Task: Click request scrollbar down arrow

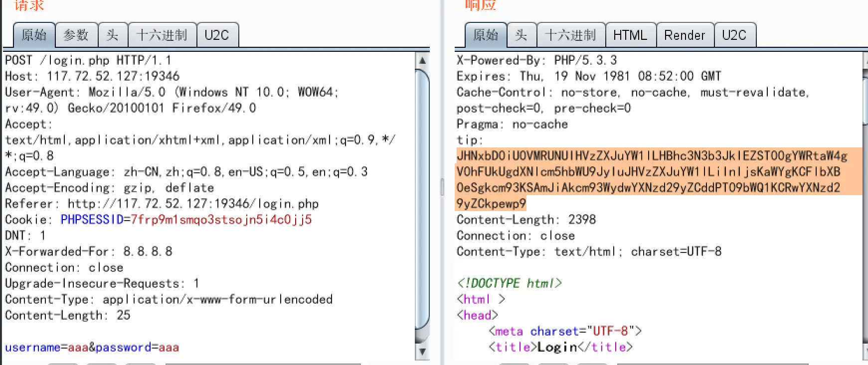Action: [x=422, y=352]
